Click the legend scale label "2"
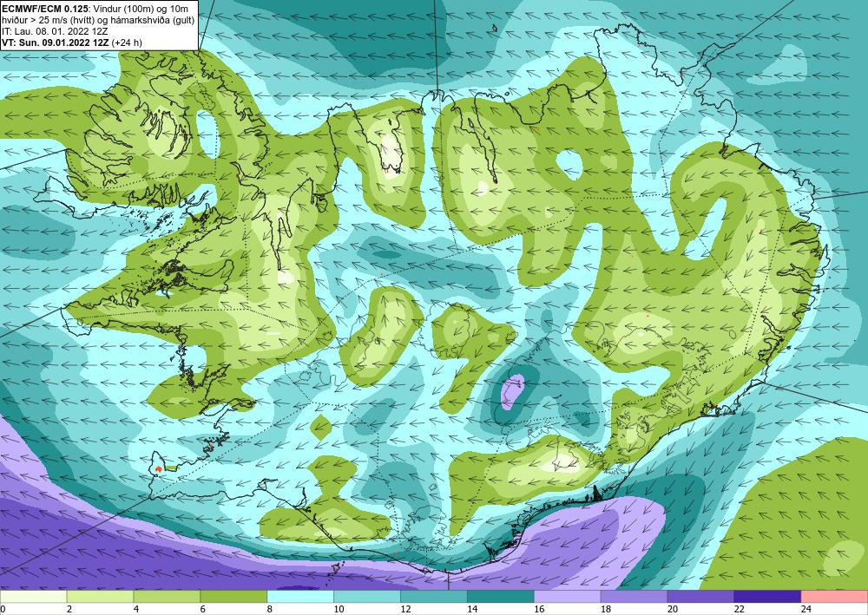This screenshot has height=615, width=868. pos(69,609)
